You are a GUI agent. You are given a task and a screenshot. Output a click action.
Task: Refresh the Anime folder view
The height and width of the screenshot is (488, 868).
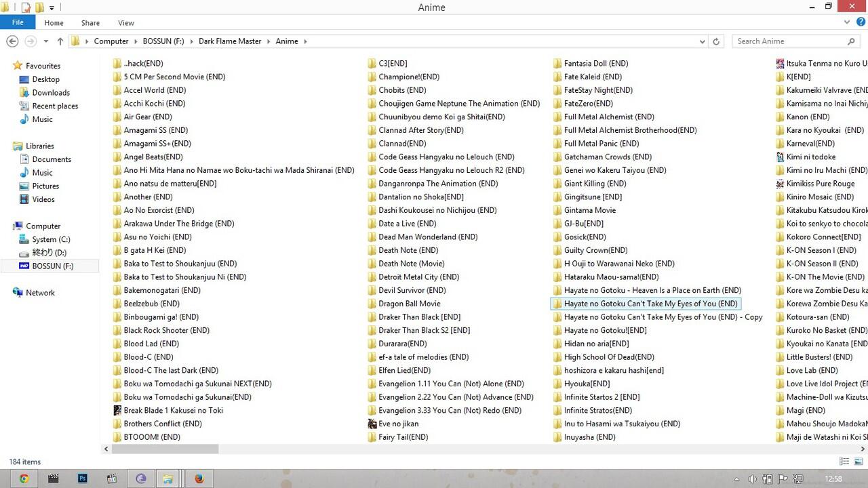click(x=716, y=41)
